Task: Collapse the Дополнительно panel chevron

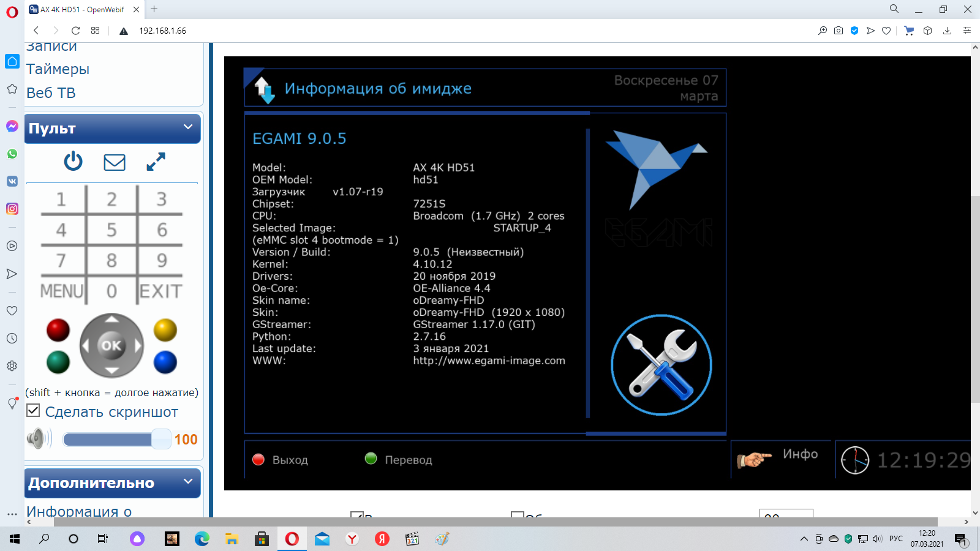Action: point(188,481)
